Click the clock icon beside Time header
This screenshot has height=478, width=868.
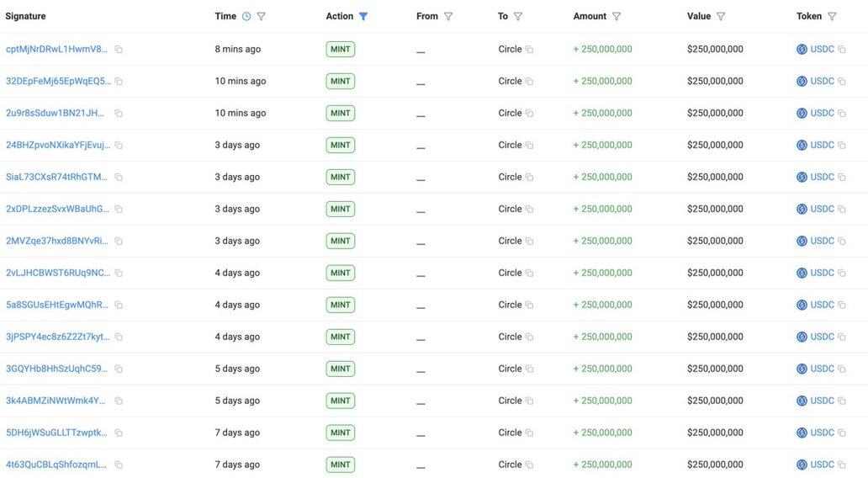(x=246, y=16)
